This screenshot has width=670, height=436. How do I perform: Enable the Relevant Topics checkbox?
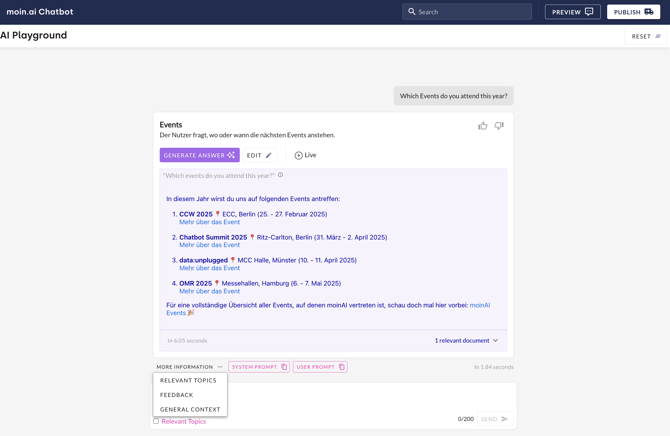pyautogui.click(x=156, y=421)
